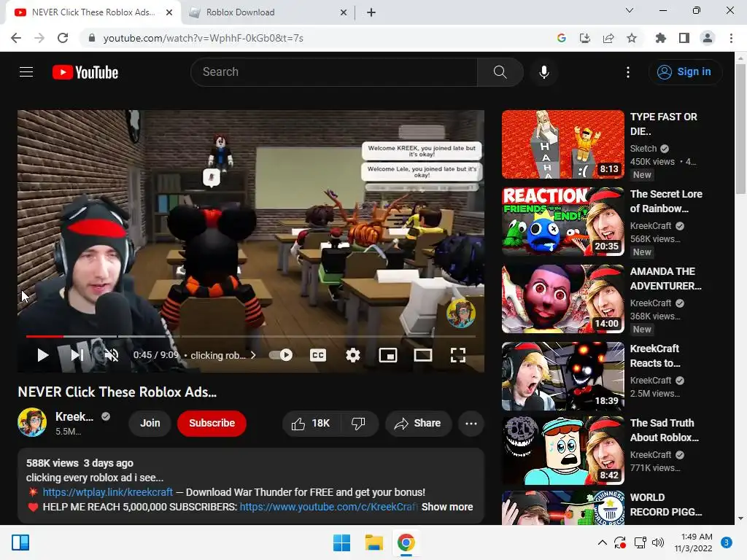Play the video
Screen dimensions: 747x560
[43, 355]
